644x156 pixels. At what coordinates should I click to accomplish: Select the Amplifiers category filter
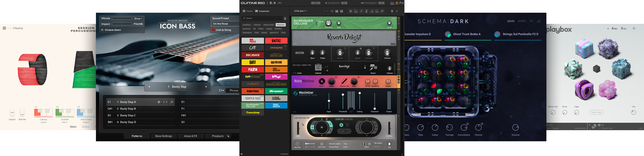pos(247,25)
